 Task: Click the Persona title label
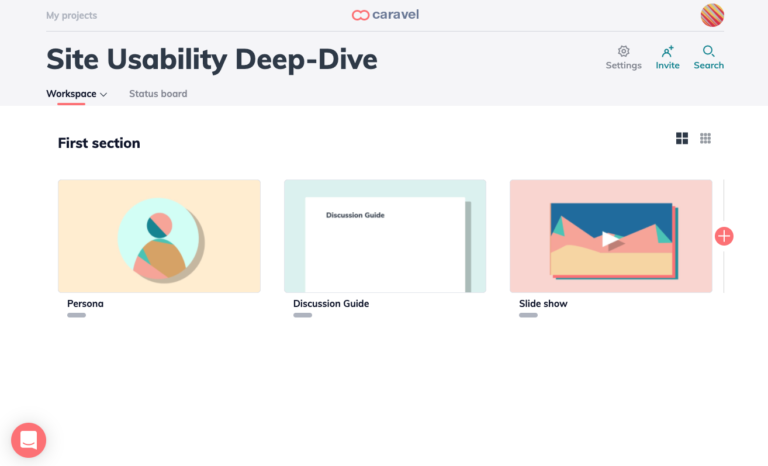tap(85, 303)
